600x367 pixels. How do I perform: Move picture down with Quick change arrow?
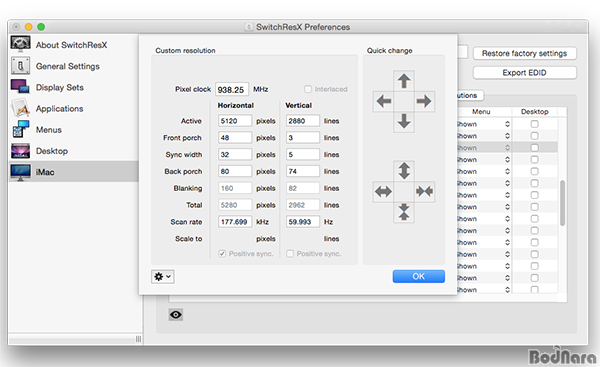tap(404, 121)
